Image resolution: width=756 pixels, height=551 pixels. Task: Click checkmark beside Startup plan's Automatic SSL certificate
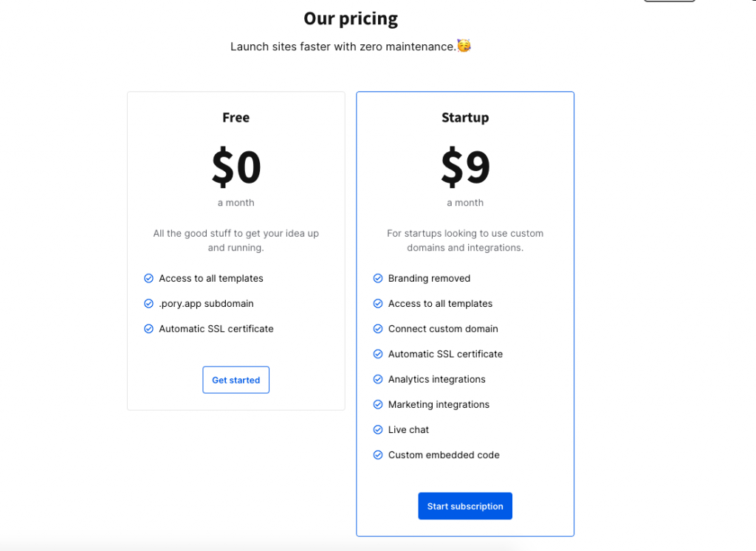pyautogui.click(x=378, y=354)
